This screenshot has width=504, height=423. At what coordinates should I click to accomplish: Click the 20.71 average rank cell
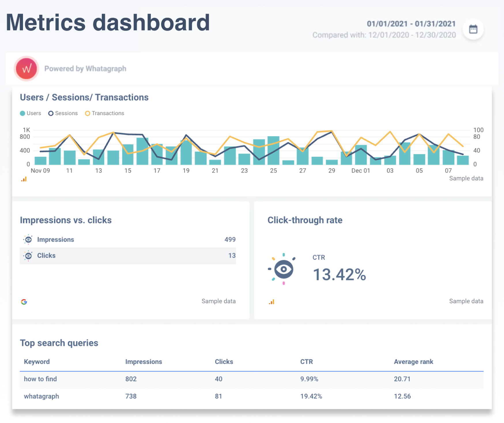click(x=402, y=379)
